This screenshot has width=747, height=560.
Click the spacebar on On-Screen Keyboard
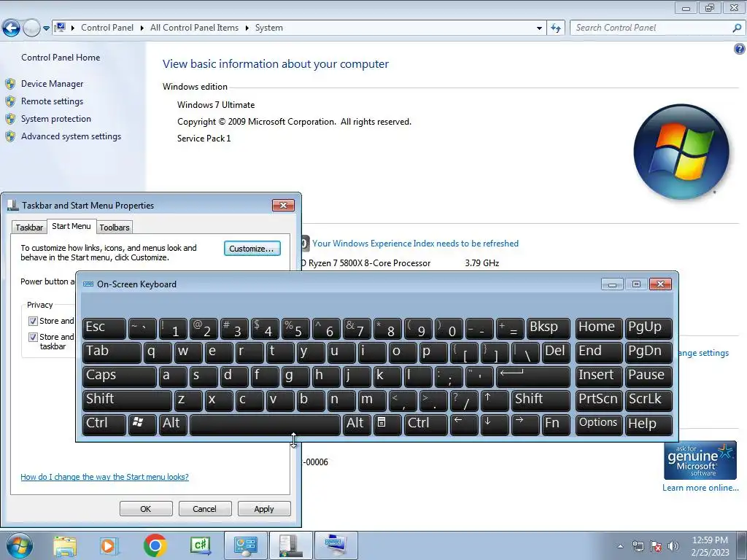click(265, 424)
